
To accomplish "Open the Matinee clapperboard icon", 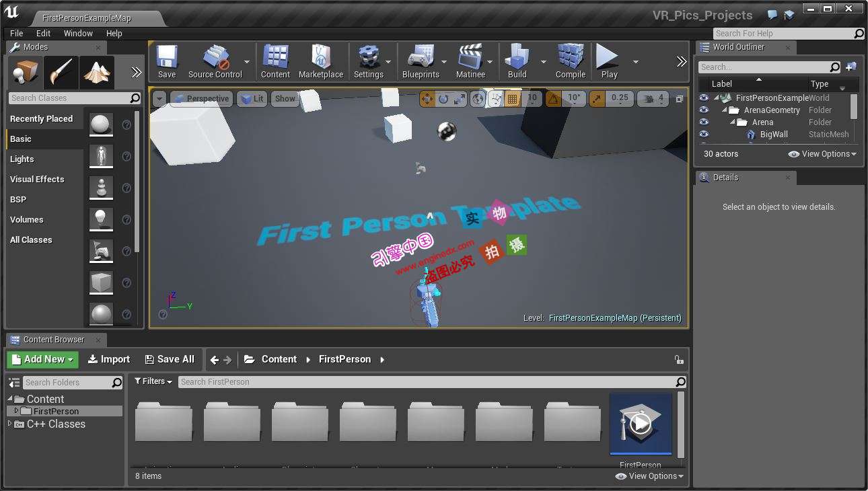I will tap(470, 62).
